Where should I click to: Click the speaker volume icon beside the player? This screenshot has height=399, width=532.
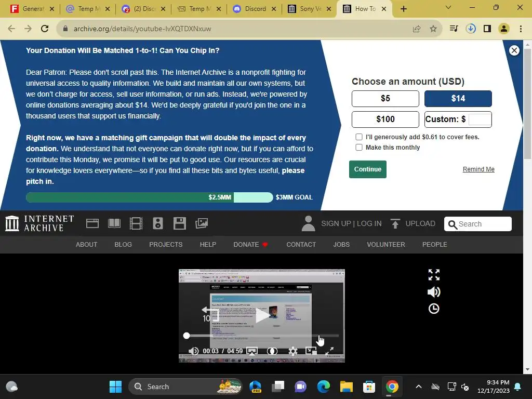[x=434, y=292]
